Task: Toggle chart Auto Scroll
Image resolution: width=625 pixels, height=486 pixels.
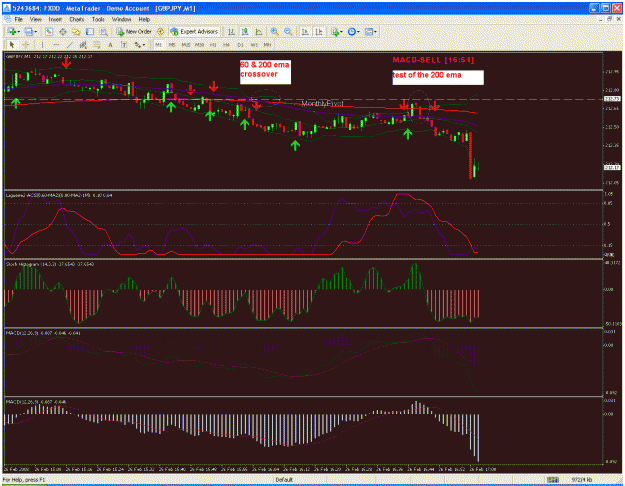Action: (305, 31)
